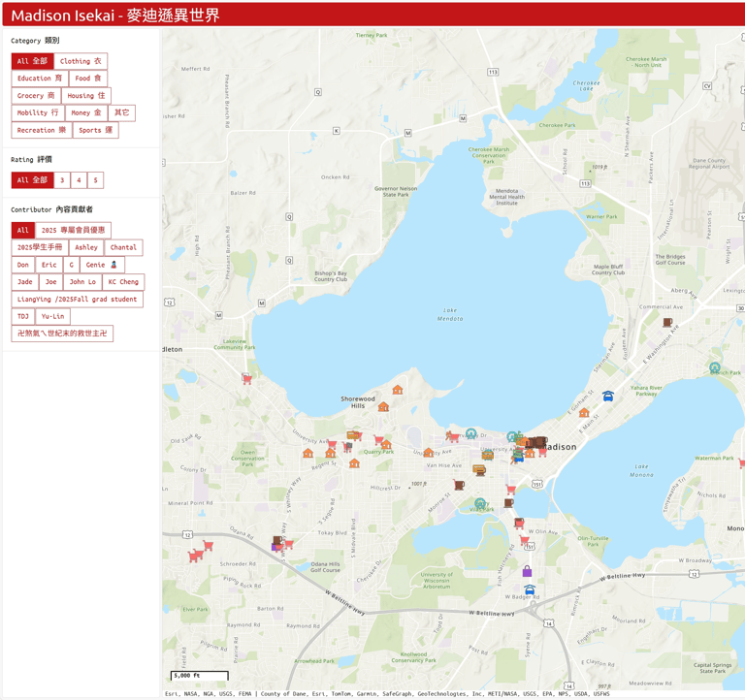The height and width of the screenshot is (700, 745).
Task: Show only rating 4 places
Action: [x=79, y=180]
